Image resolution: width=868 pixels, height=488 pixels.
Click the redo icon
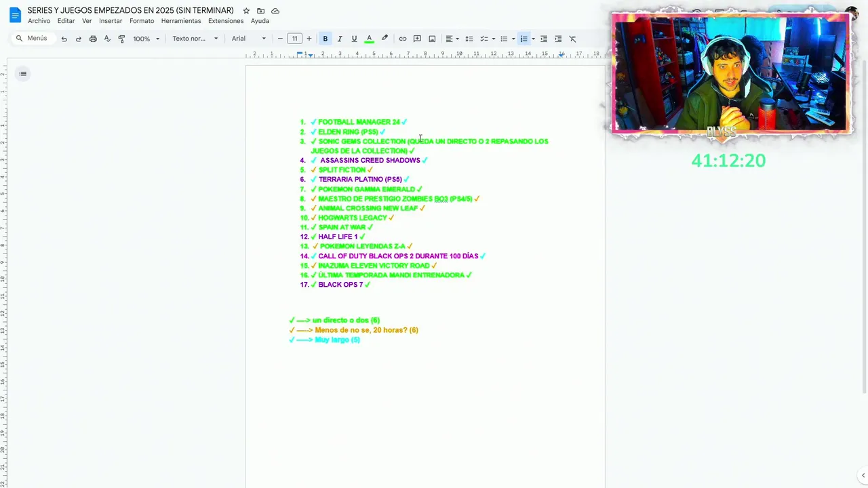(x=78, y=39)
